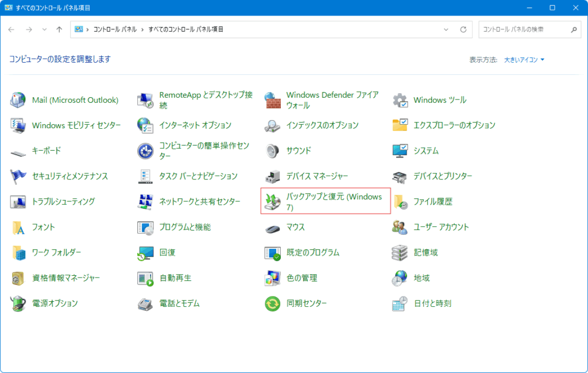Open Windows モビリティ センター icon
588x373 pixels.
[x=18, y=125]
